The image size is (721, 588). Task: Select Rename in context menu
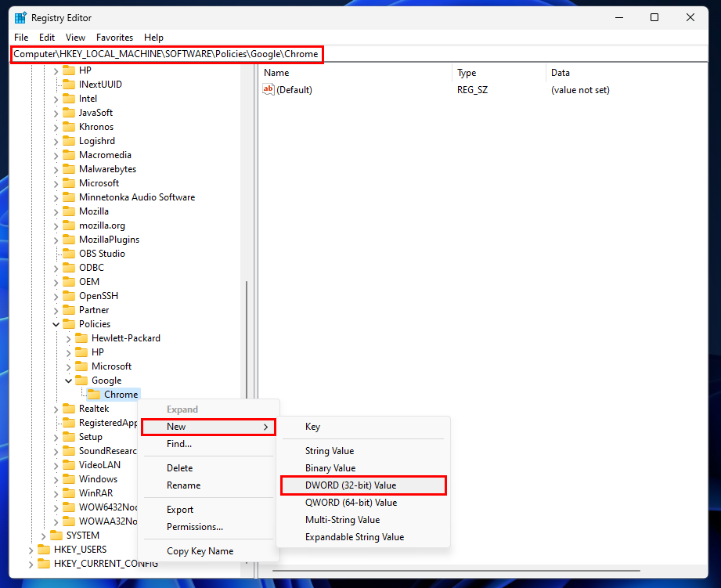tap(209, 485)
